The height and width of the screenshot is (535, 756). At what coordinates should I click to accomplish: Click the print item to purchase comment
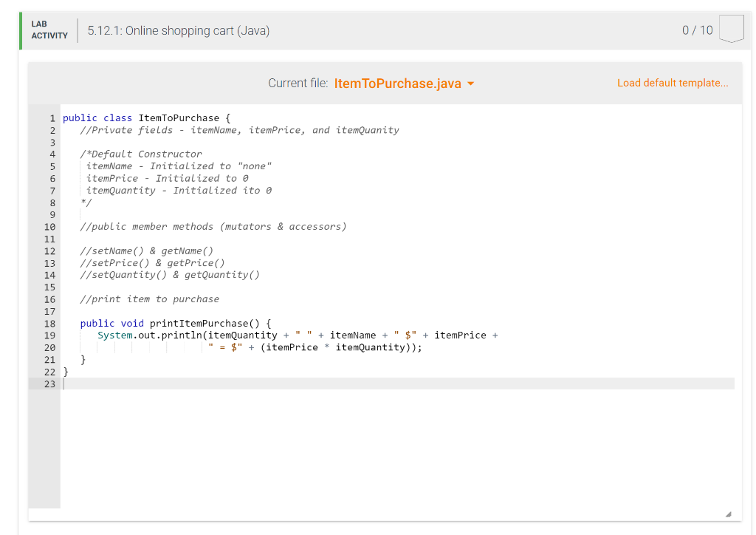pyautogui.click(x=148, y=299)
